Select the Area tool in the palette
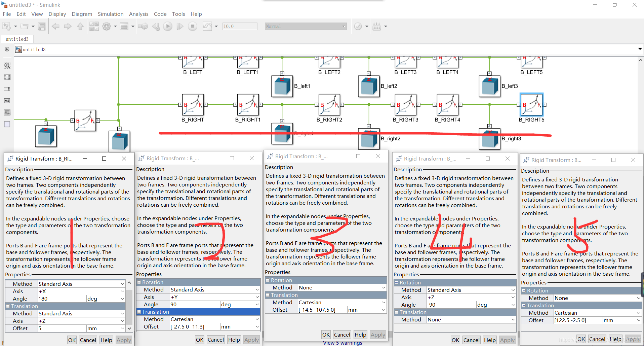The height and width of the screenshot is (346, 644). point(7,124)
